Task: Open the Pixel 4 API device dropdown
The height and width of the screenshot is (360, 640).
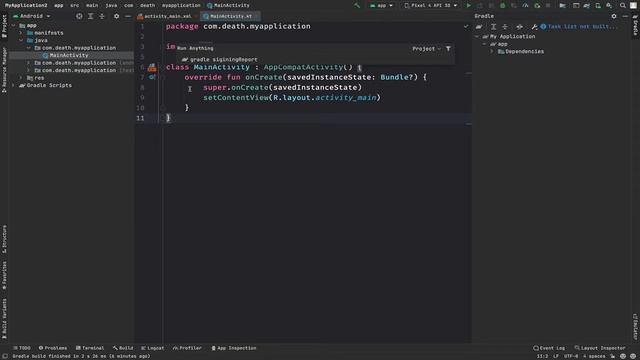Action: click(431, 6)
